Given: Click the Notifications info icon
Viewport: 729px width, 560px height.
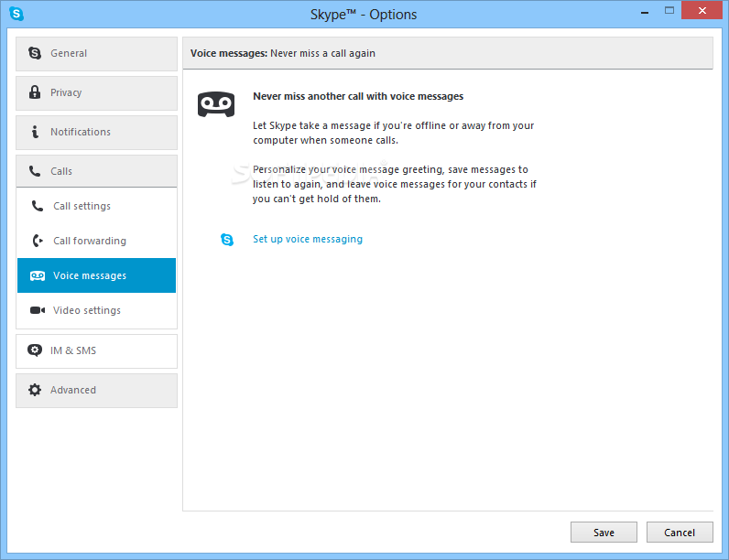Looking at the screenshot, I should click(x=35, y=132).
